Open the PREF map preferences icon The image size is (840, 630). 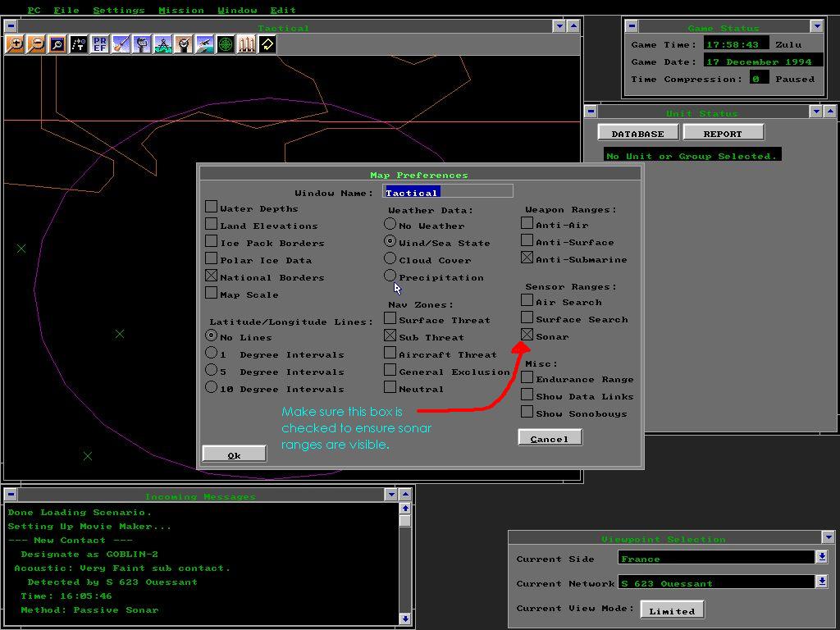click(99, 44)
